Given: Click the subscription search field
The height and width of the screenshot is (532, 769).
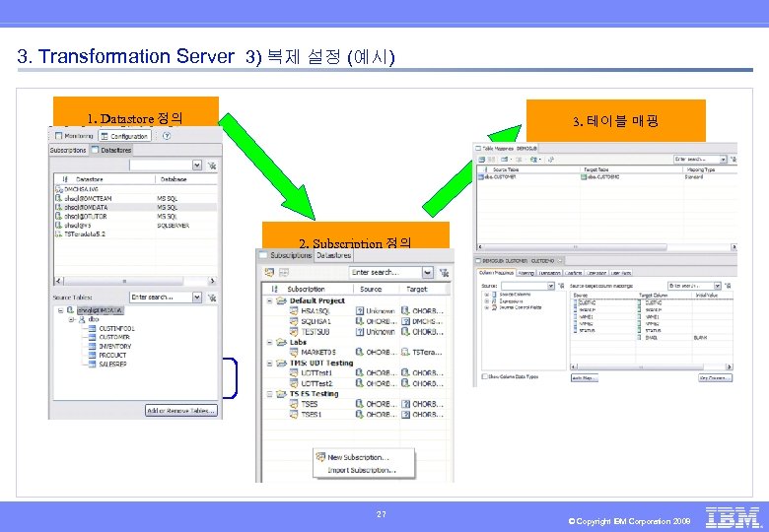Looking at the screenshot, I should click(384, 272).
